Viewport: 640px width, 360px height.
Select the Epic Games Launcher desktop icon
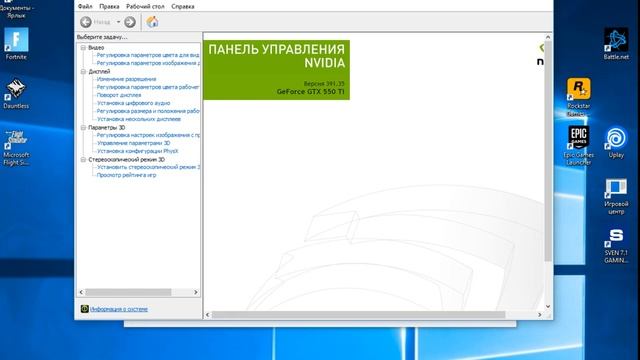pos(578,145)
